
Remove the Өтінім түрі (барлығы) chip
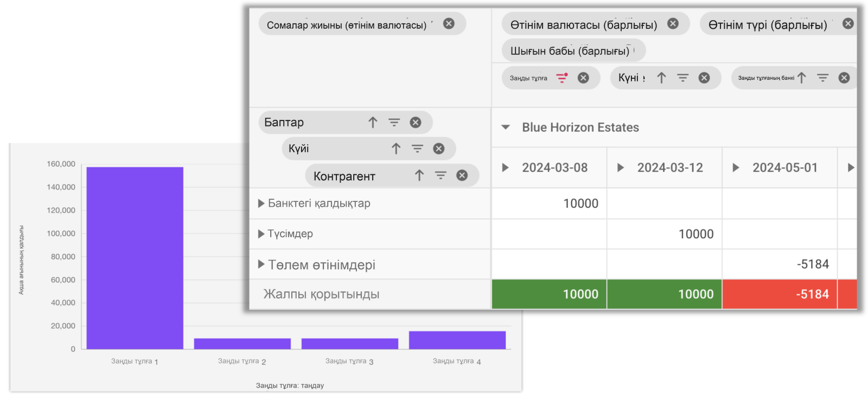(x=848, y=23)
